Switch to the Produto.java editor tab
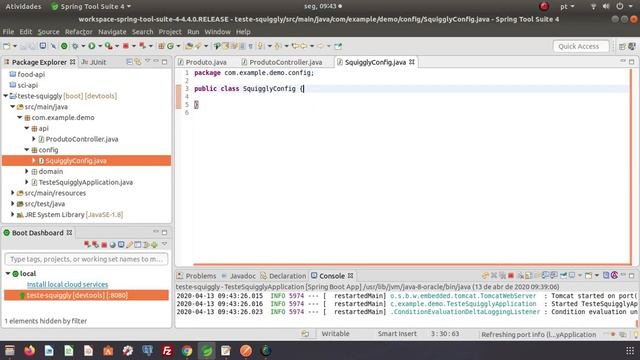Image resolution: width=640 pixels, height=360 pixels. 202,62
